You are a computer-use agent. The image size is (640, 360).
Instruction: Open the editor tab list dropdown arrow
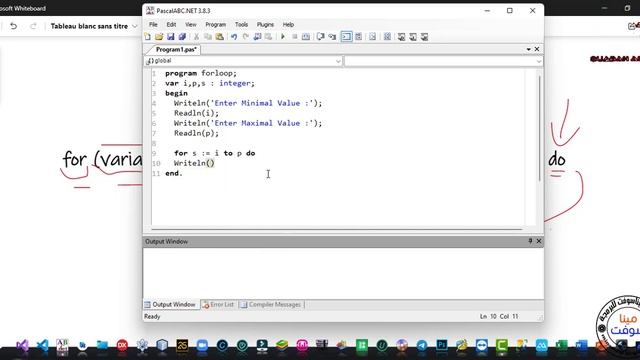pos(529,49)
